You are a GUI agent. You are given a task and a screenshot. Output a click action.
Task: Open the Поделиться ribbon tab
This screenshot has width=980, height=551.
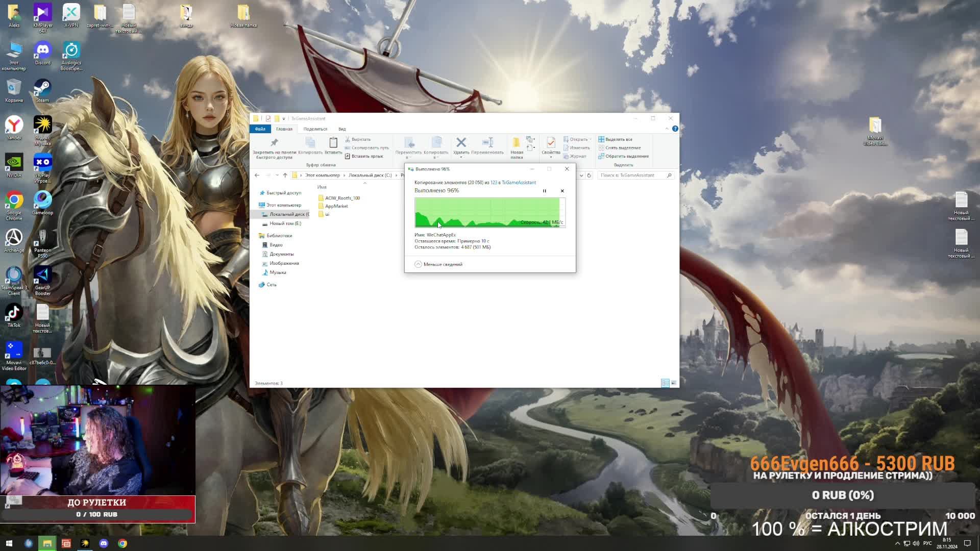[x=315, y=129]
